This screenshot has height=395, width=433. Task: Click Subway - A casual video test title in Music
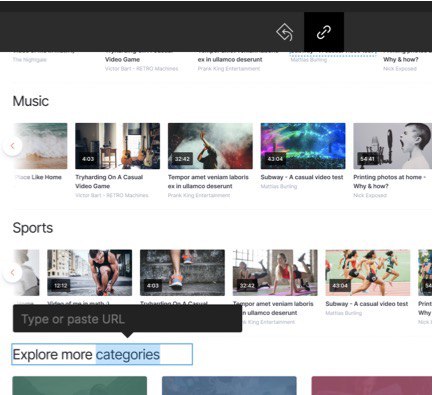click(x=302, y=177)
